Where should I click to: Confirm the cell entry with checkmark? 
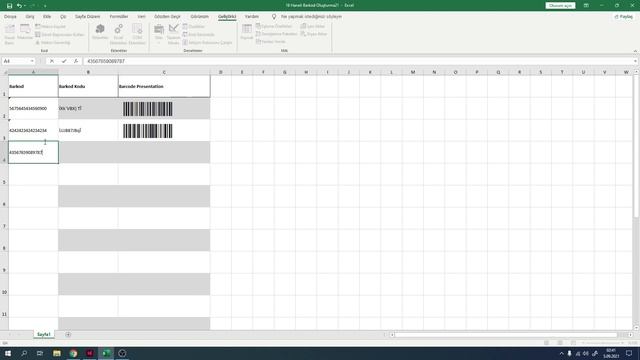pyautogui.click(x=64, y=61)
